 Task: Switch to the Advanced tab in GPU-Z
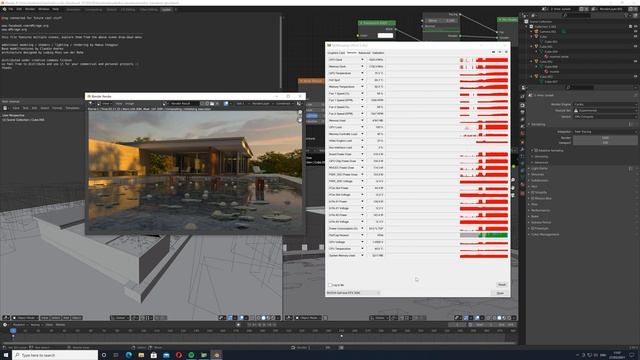pyautogui.click(x=364, y=53)
